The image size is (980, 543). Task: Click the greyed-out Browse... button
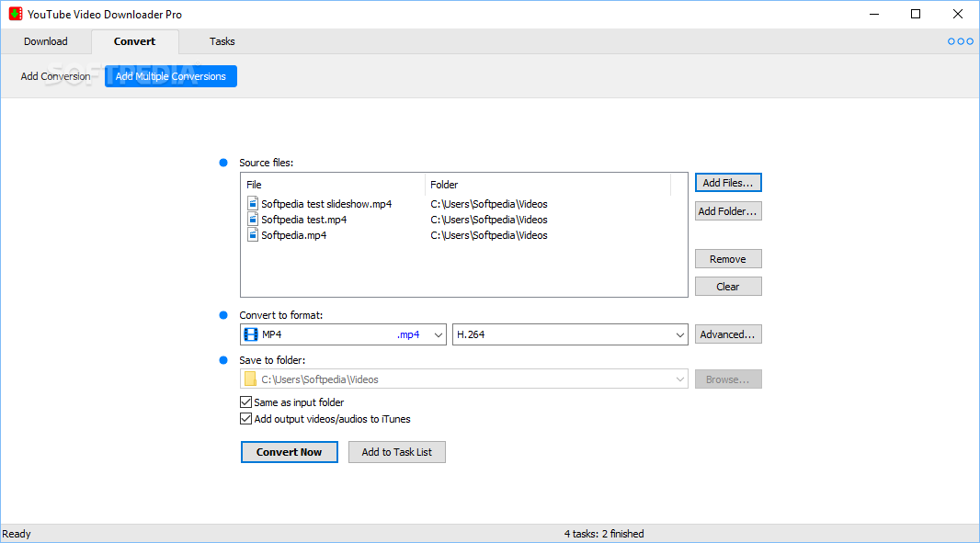(x=728, y=379)
